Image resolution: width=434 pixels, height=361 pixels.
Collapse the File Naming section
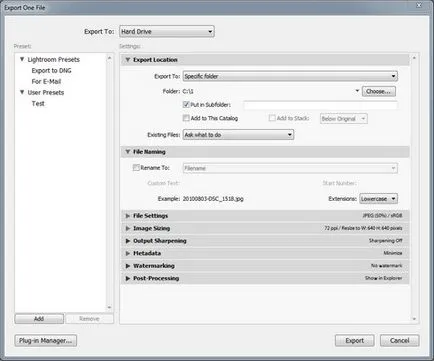click(127, 152)
